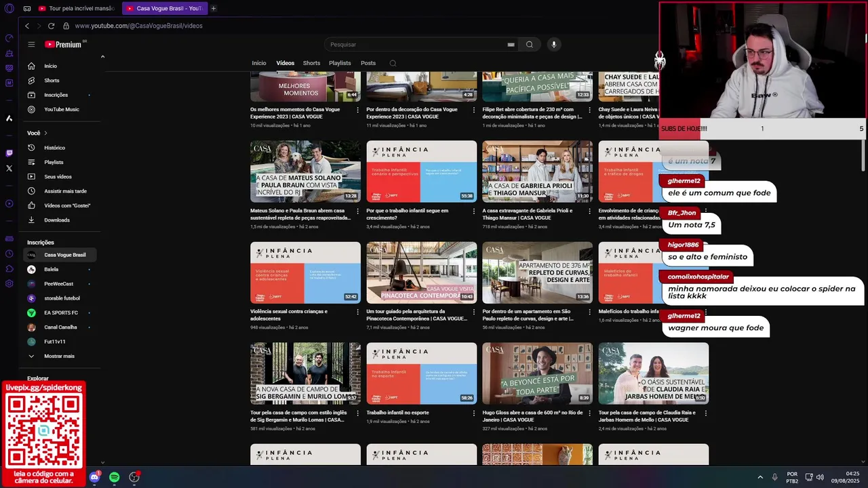868x488 pixels.
Task: Open a new browser tab with plus
Action: (x=214, y=9)
